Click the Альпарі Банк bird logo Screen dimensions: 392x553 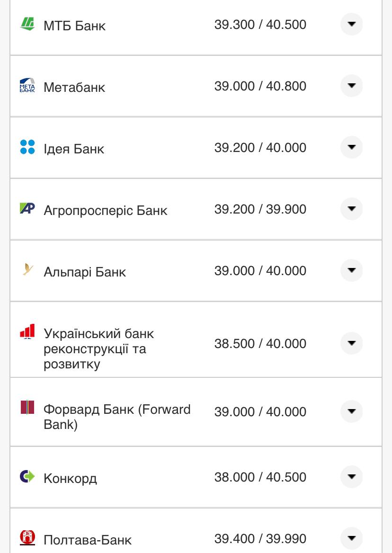pyautogui.click(x=27, y=270)
